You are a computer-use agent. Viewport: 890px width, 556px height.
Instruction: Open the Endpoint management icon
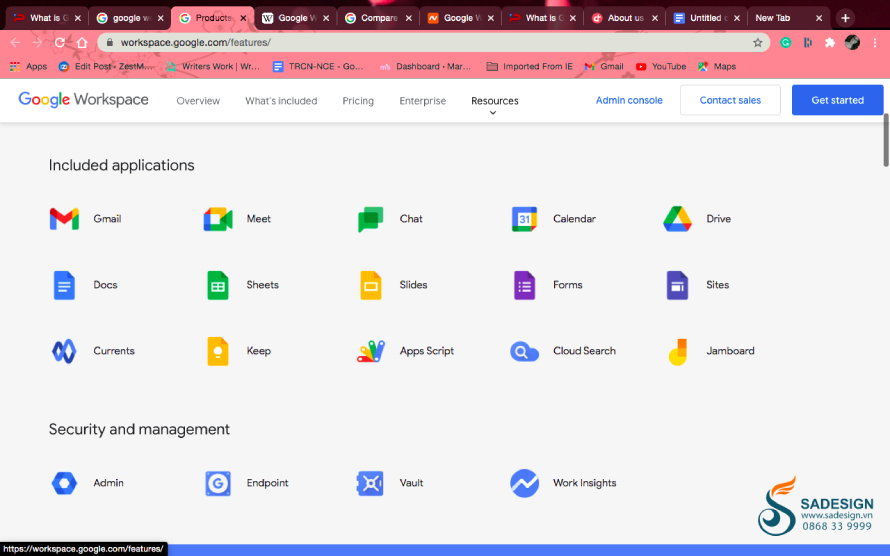coord(218,483)
